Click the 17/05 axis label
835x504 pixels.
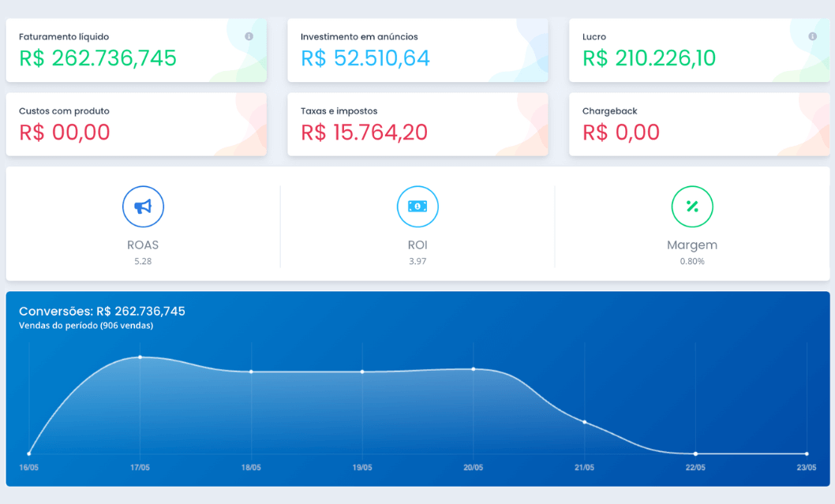pos(140,468)
